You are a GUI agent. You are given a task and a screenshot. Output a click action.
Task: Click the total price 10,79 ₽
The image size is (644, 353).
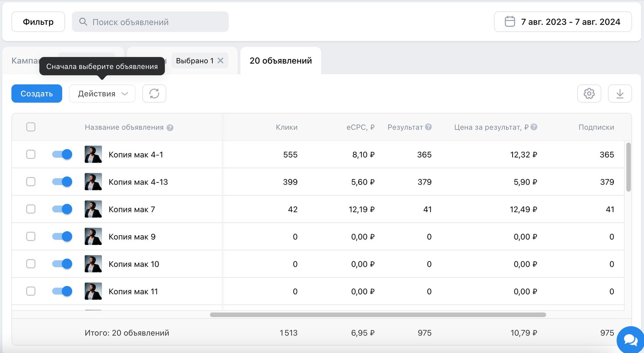point(524,333)
